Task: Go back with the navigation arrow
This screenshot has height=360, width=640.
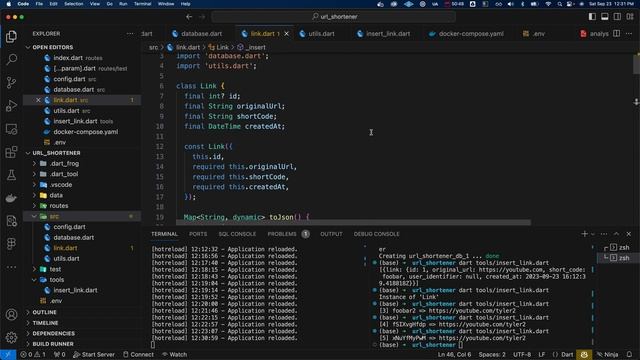Action: click(189, 17)
